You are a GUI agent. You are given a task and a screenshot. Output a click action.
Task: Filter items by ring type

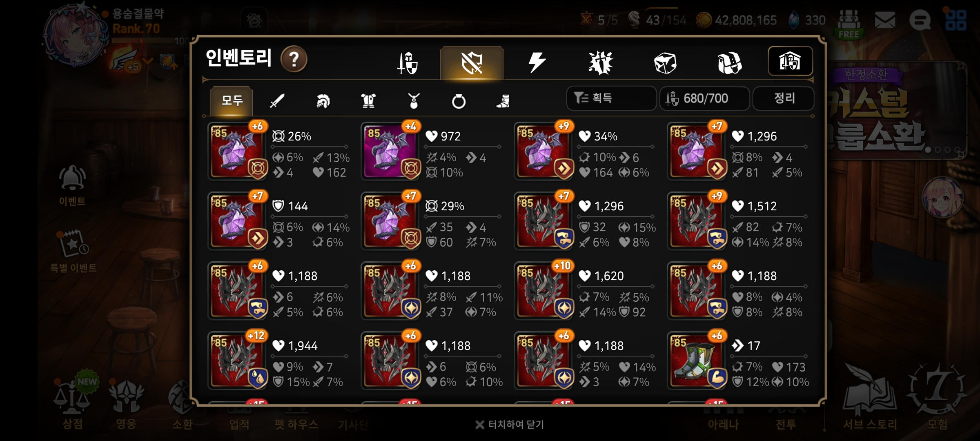[459, 101]
